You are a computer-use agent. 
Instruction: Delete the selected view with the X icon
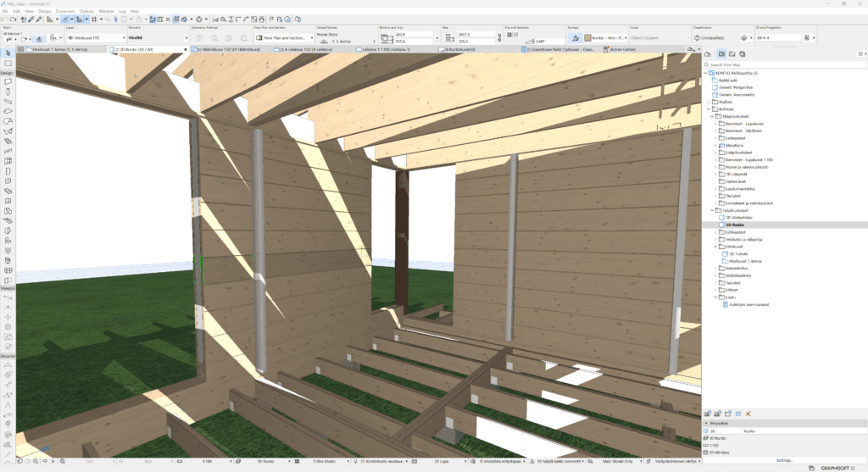[x=748, y=414]
